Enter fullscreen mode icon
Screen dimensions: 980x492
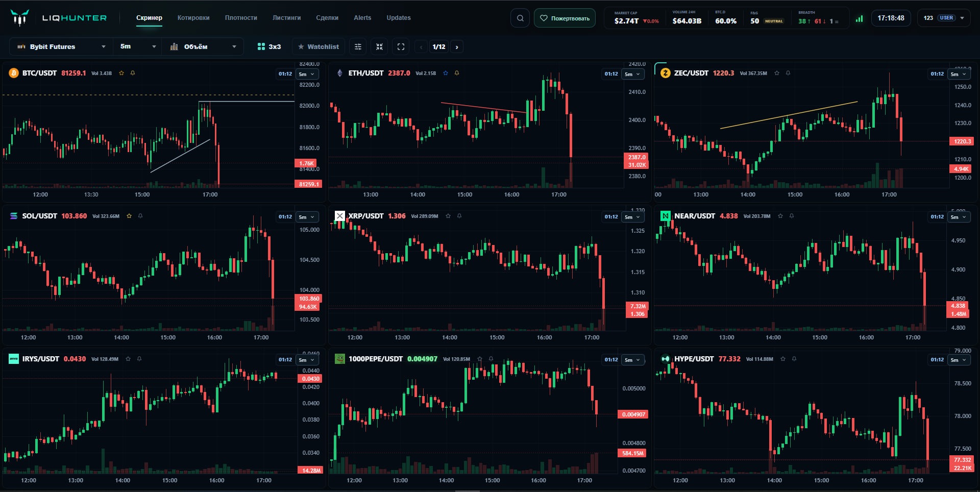(401, 46)
